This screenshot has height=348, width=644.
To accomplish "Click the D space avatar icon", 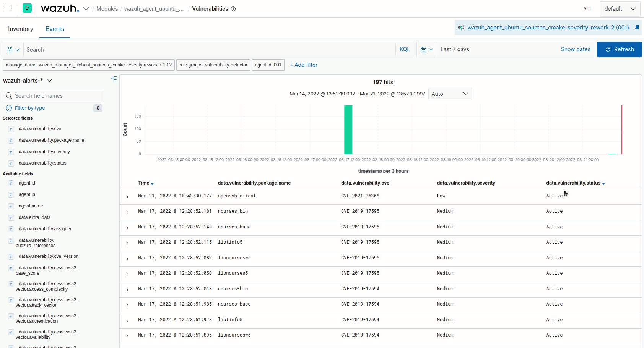I will pos(27,8).
